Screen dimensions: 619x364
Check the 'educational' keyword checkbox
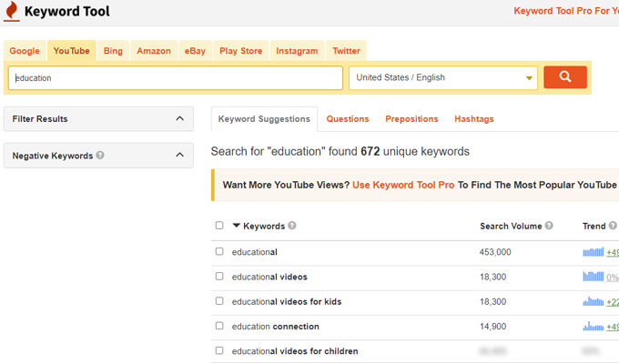pyautogui.click(x=219, y=251)
